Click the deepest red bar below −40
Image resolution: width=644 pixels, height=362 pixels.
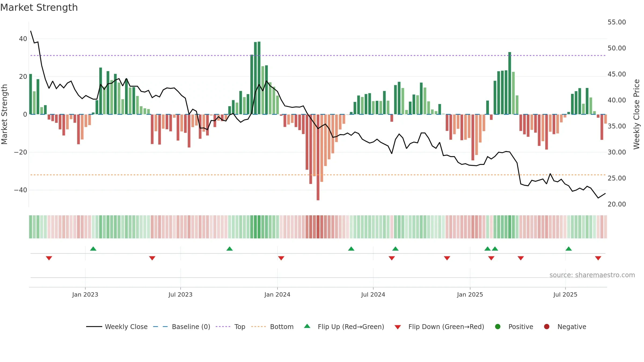pos(318,157)
